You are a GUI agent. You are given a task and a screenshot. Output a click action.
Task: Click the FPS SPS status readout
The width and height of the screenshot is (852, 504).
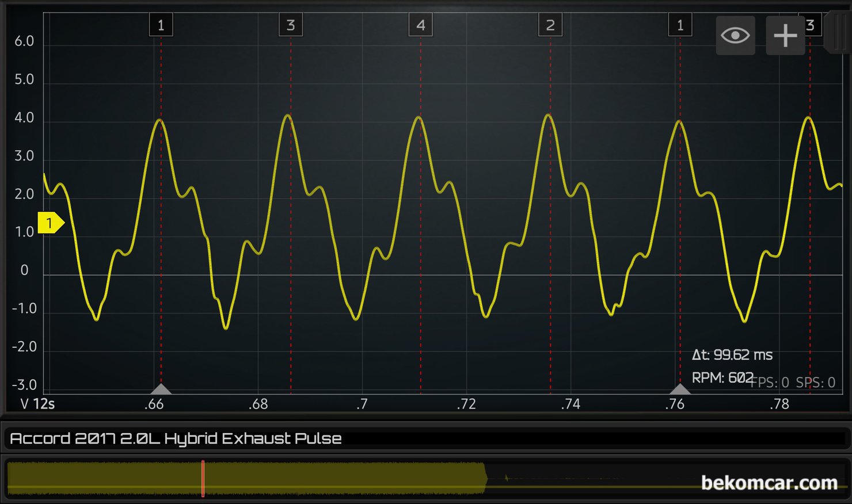point(794,383)
